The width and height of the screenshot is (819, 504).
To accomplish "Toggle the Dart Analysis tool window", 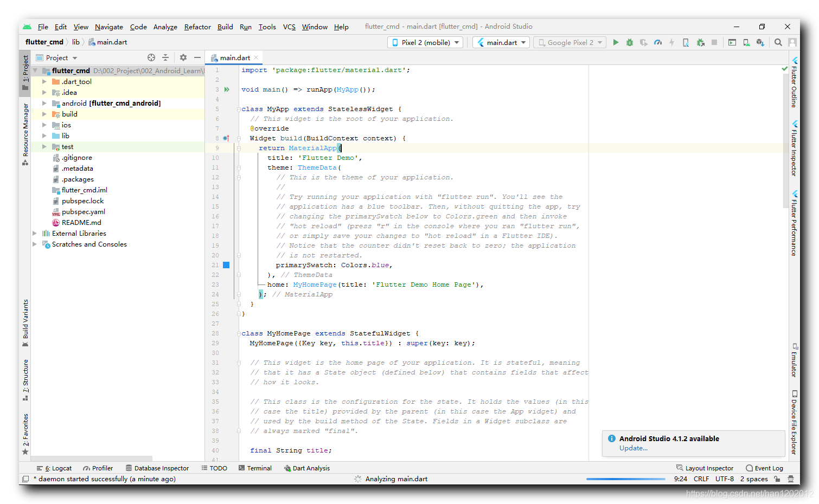I will coord(306,468).
